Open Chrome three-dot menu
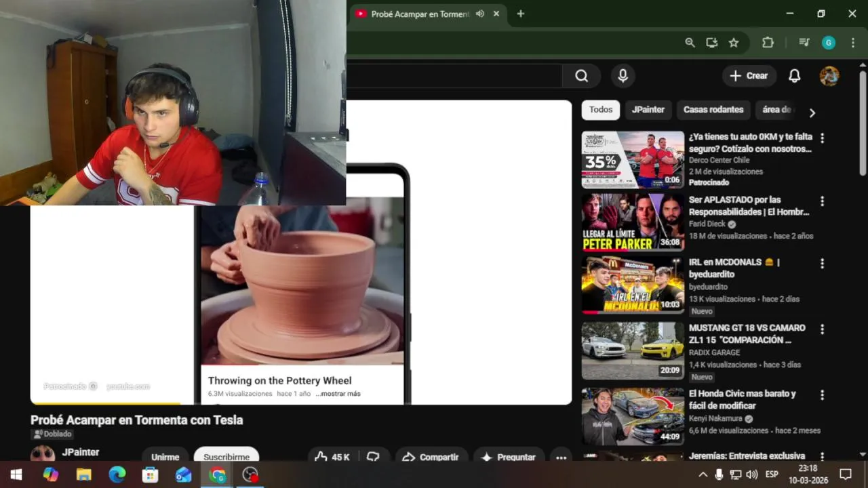 coord(853,43)
